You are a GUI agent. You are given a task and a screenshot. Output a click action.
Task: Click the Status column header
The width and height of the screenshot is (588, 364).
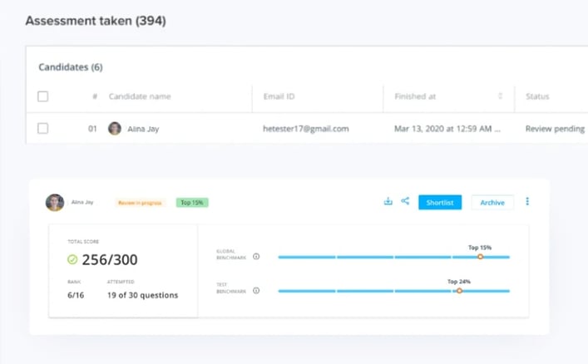tap(537, 96)
